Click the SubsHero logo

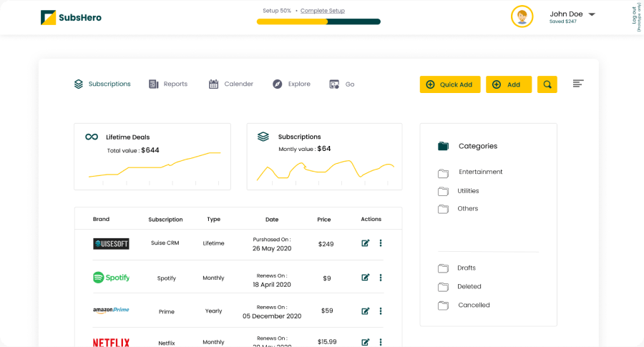click(x=71, y=18)
